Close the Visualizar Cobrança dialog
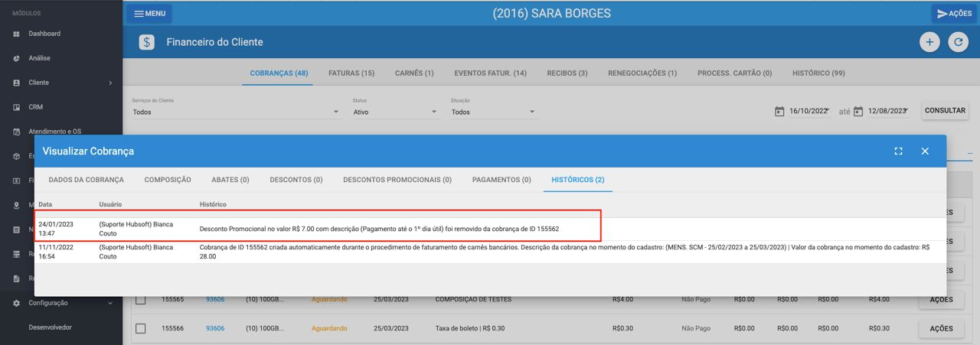980x345 pixels. tap(925, 151)
